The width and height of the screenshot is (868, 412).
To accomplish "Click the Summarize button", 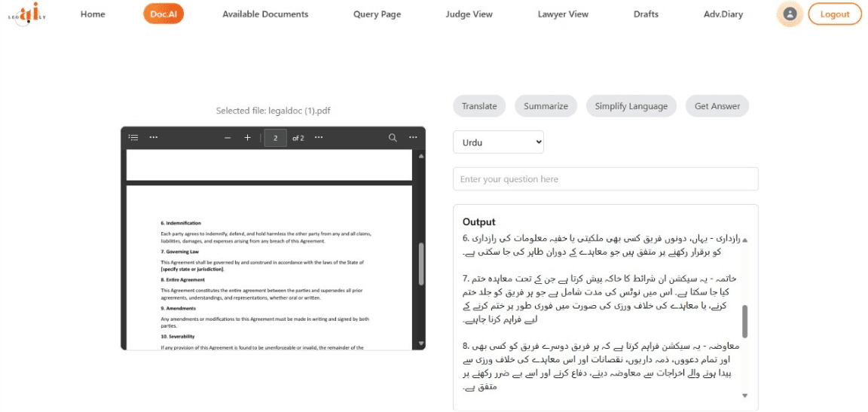I will pyautogui.click(x=546, y=106).
